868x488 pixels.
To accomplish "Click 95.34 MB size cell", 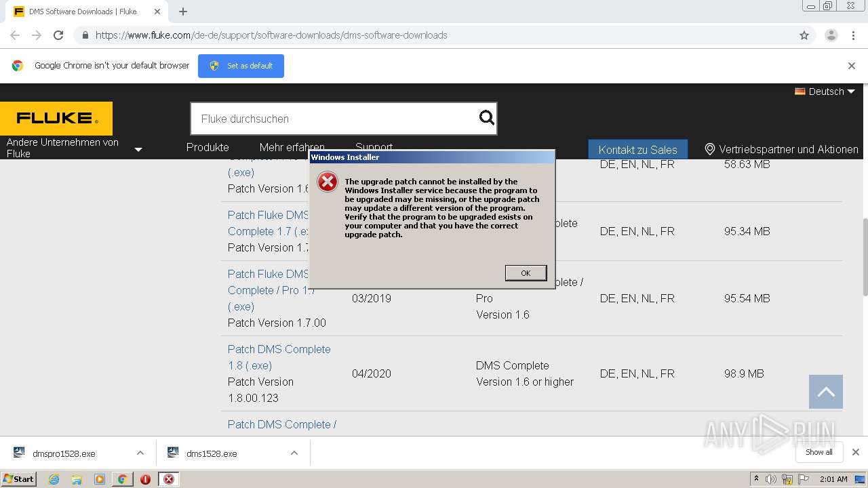I will coord(747,231).
